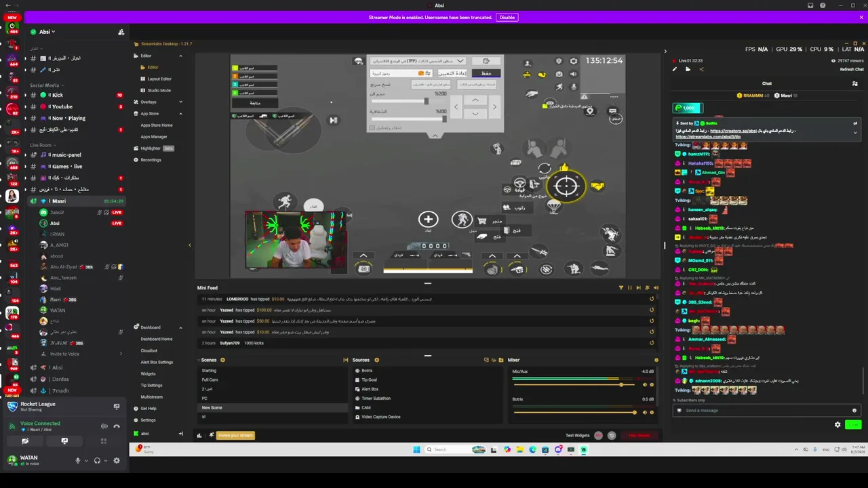Click Test Widgets
This screenshot has width=868, height=488.
pos(577,436)
